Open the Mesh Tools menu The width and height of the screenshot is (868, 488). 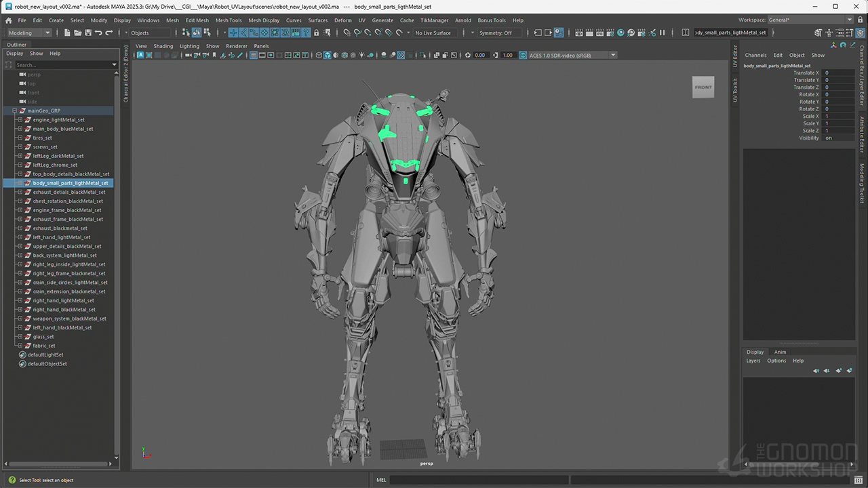coord(229,20)
